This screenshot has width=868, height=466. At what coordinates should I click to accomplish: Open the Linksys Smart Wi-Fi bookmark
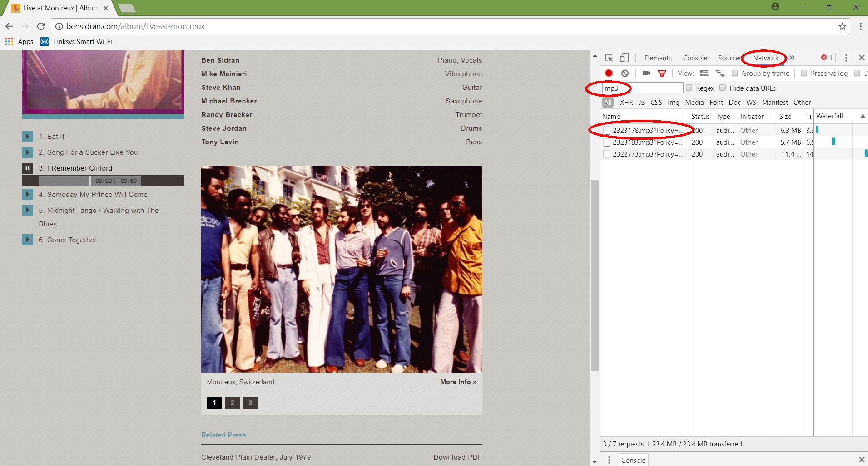[x=76, y=42]
